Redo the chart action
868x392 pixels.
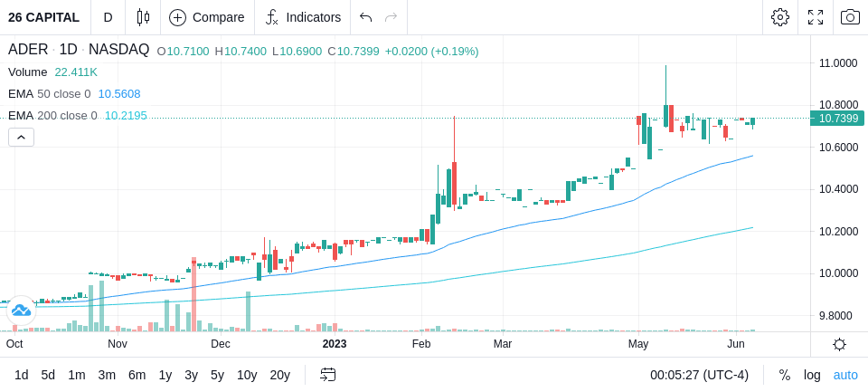click(392, 17)
